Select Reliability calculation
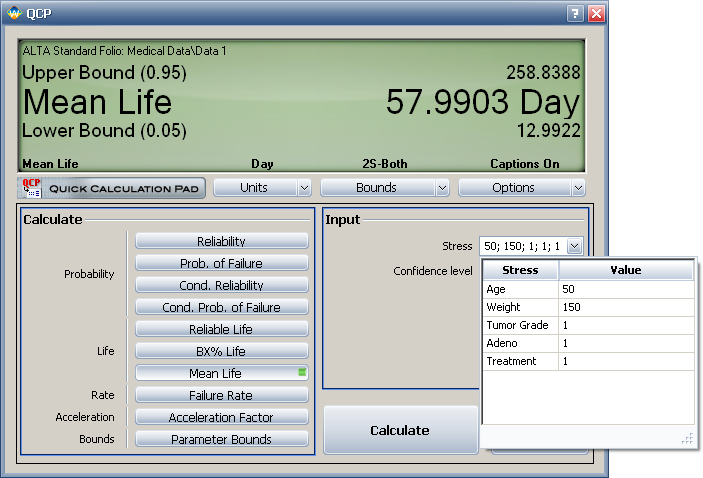This screenshot has height=478, width=703. click(x=222, y=241)
